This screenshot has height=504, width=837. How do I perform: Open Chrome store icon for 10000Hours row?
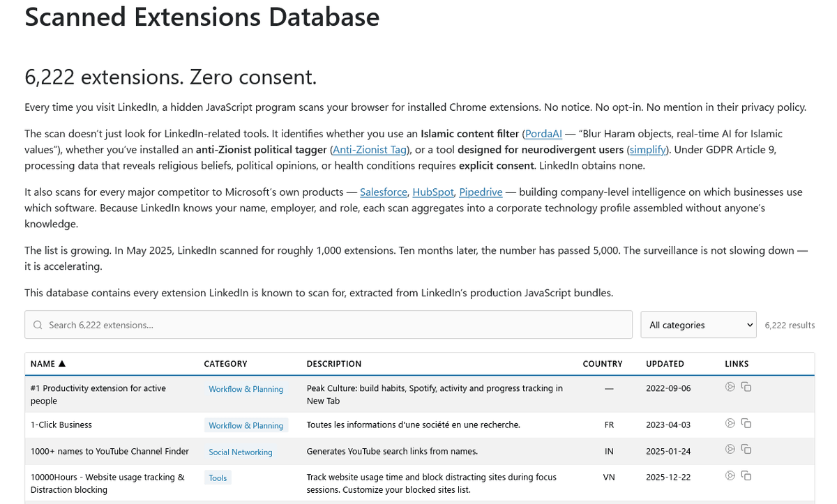[730, 475]
